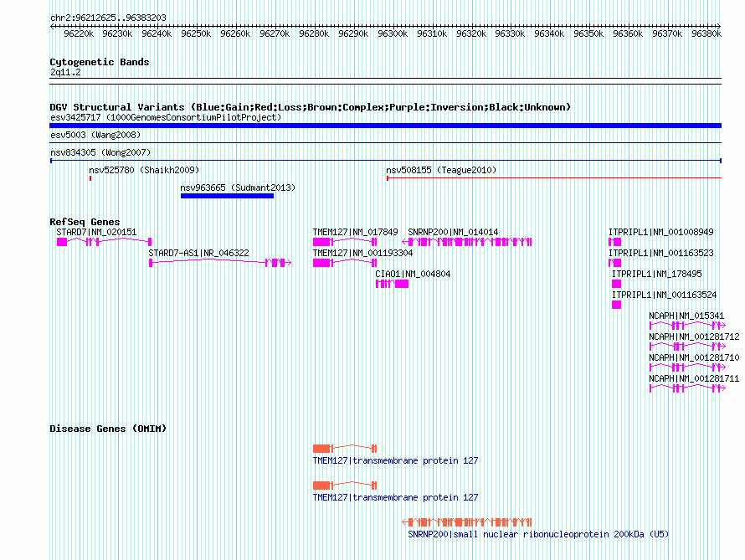Click the second orange TMEM127 OMIM glyph
Image resolution: width=745 pixels, height=560 pixels.
click(345, 486)
